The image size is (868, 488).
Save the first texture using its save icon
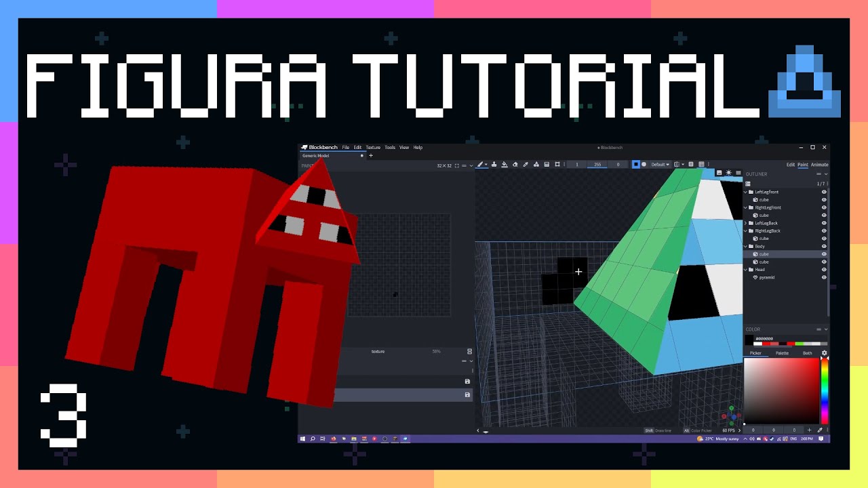coord(467,382)
